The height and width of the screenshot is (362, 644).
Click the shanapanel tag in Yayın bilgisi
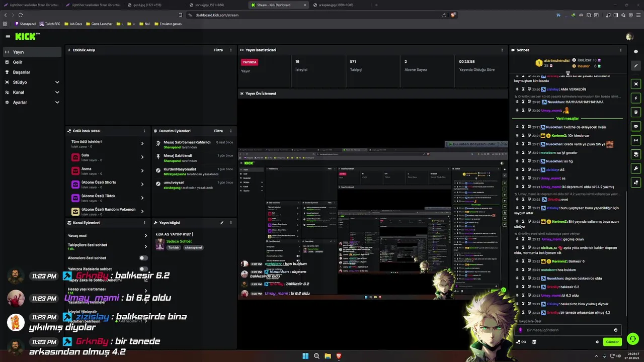click(x=193, y=247)
